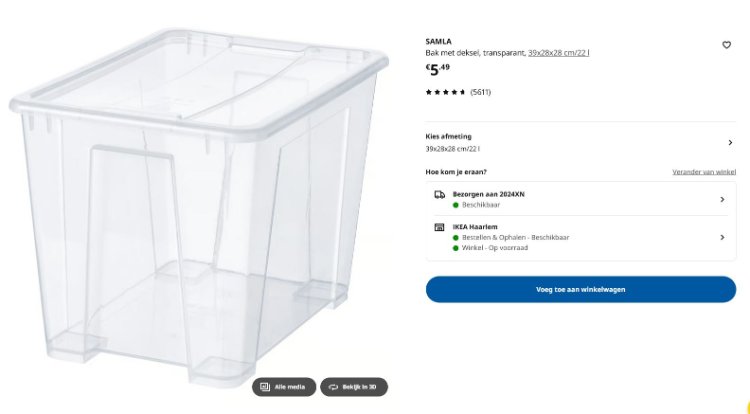Click the green dot beside Winkel - Op voorraad
Screen dimensions: 750x414
(455, 247)
